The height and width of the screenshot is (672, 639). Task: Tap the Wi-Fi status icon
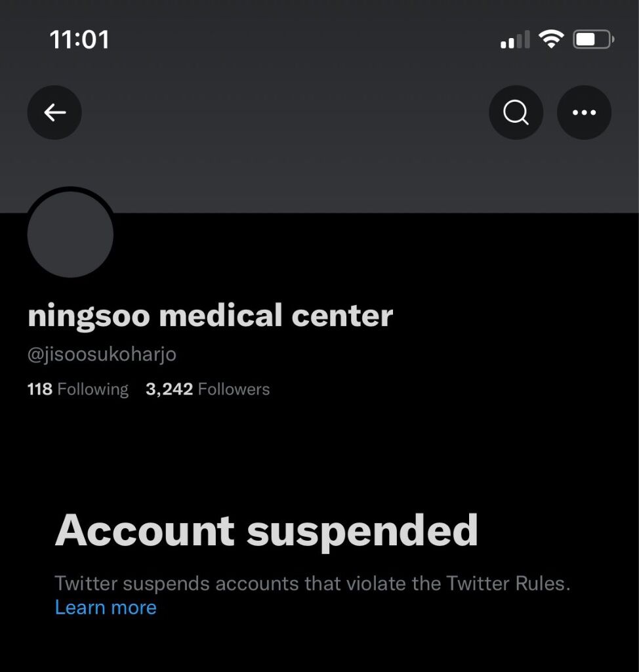[551, 39]
